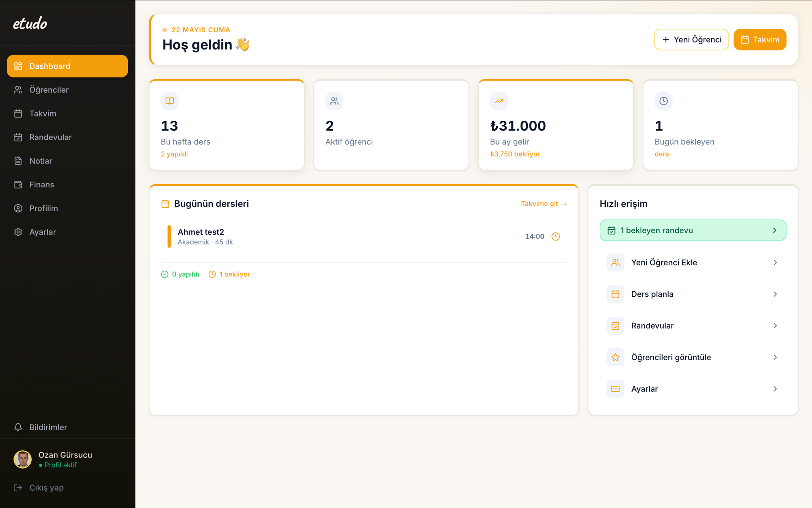Image resolution: width=812 pixels, height=508 pixels.
Task: Click the Çıkış yap logout arrow icon
Action: (18, 488)
